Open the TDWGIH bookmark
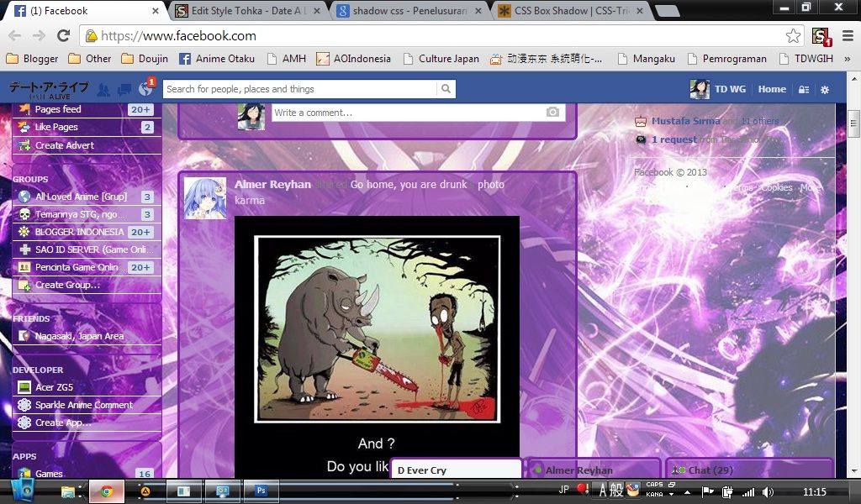Screen dimensions: 861x504 [806, 59]
